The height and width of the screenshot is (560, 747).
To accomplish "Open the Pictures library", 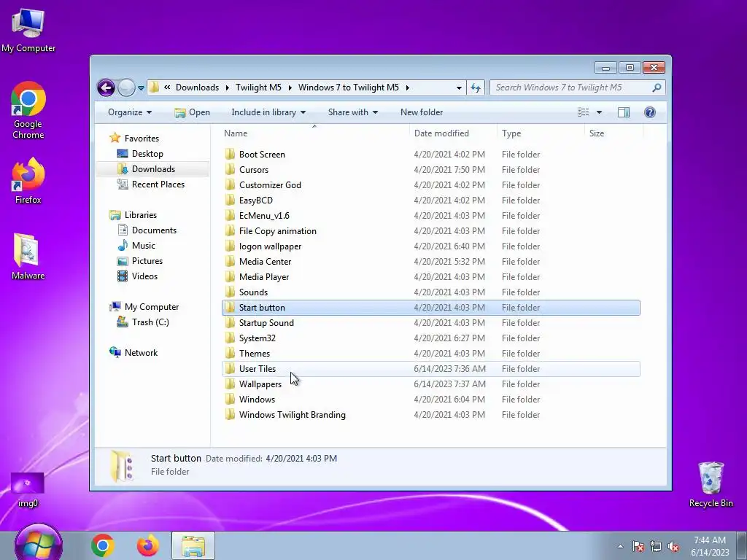I will pyautogui.click(x=147, y=261).
